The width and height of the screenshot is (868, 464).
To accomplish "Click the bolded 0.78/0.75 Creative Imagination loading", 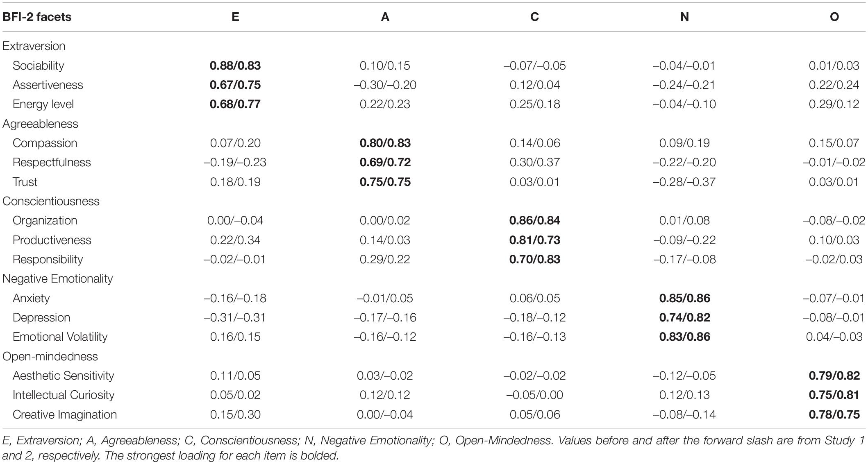I will click(834, 414).
